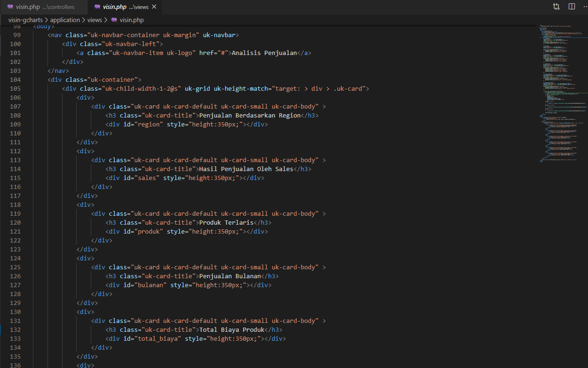This screenshot has height=368, width=588.
Task: Click 'Hasil Penjualan Oleh Sales' heading text
Action: click(x=246, y=169)
